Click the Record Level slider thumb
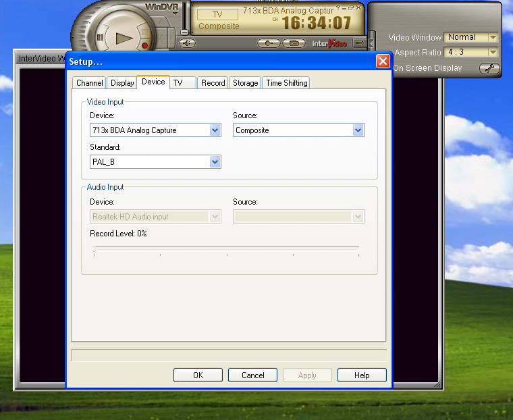Viewport: 513px width, 420px height. 94,251
